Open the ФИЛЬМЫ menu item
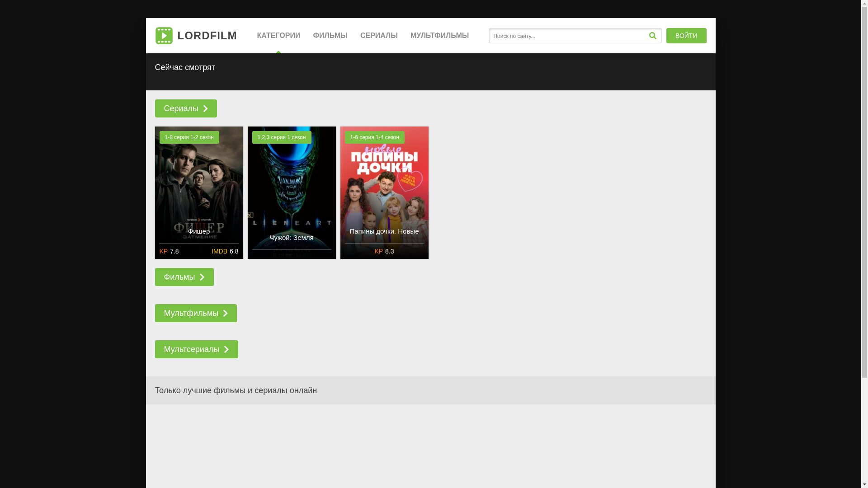This screenshot has width=868, height=488. 330,36
